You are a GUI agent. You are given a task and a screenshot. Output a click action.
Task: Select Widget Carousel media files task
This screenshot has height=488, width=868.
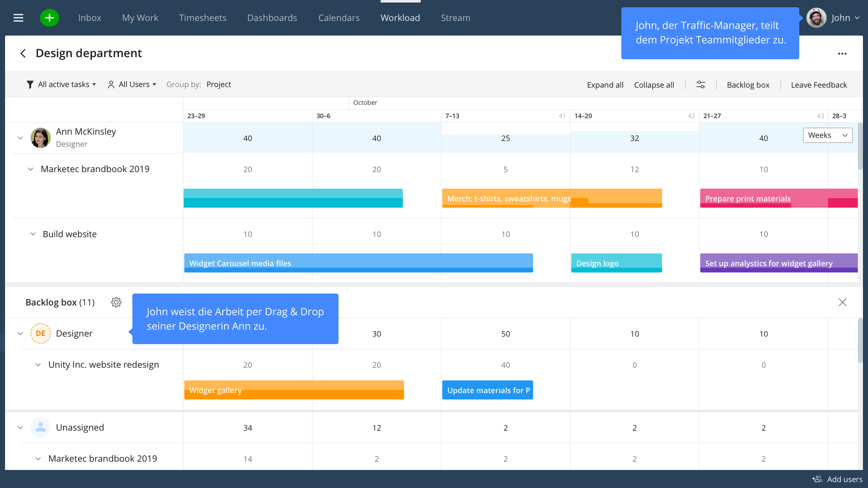click(x=358, y=263)
